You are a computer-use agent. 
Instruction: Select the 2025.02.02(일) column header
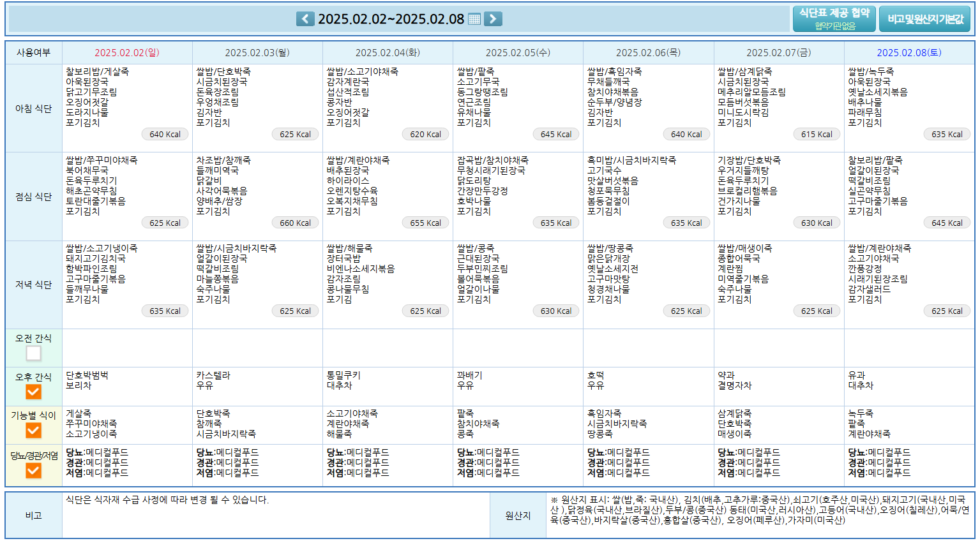[127, 53]
